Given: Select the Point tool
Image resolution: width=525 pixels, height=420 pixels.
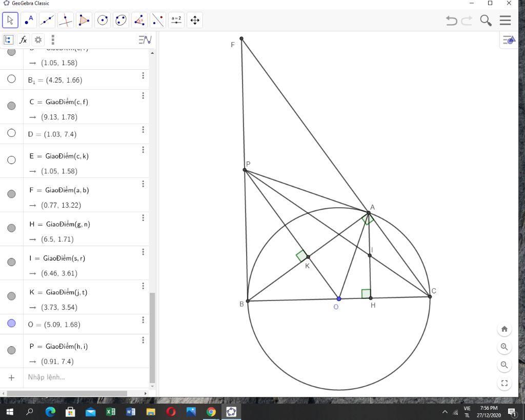Looking at the screenshot, I should pos(29,20).
